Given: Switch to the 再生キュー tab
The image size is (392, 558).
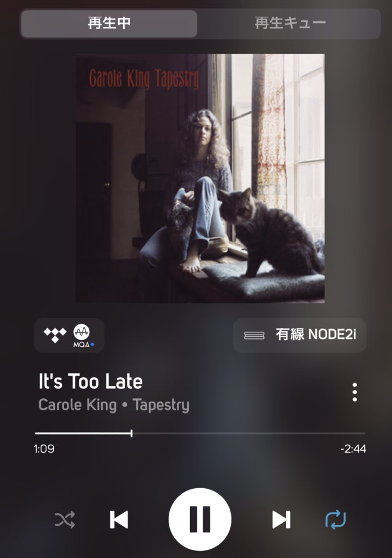Looking at the screenshot, I should (x=290, y=23).
